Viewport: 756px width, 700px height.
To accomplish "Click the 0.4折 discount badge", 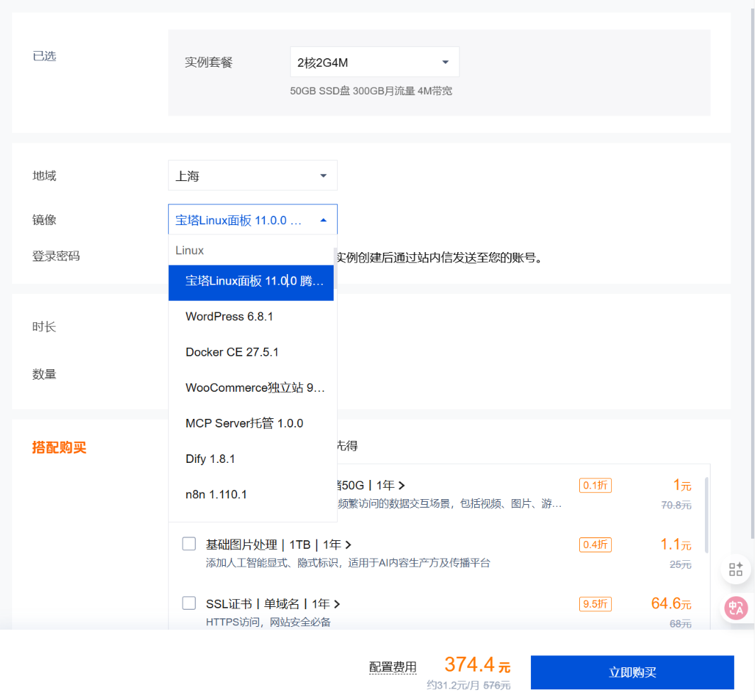I will coord(595,545).
